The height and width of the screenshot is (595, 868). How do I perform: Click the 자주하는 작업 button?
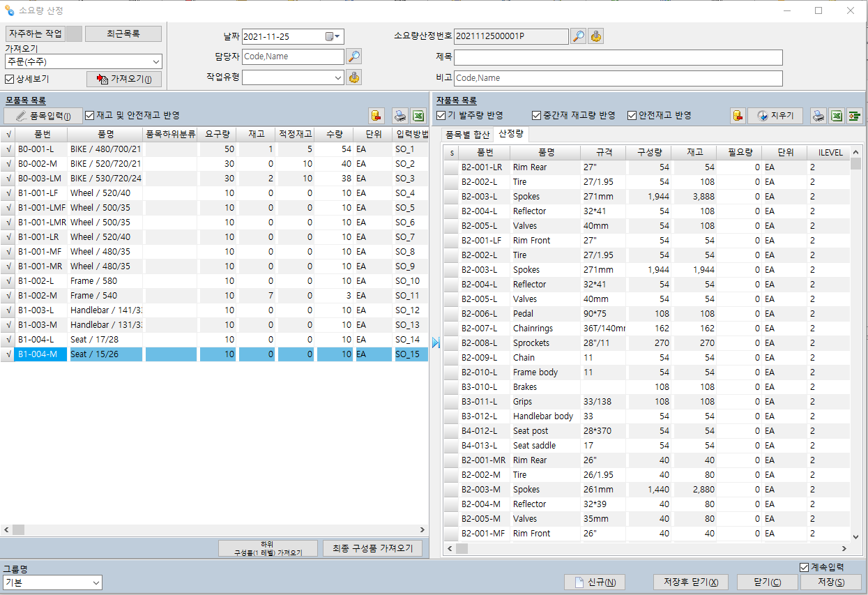click(x=35, y=33)
